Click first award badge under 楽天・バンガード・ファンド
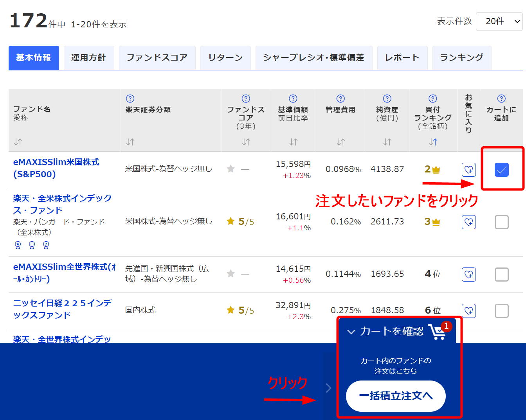Screen dimensions: 526x420 18,245
